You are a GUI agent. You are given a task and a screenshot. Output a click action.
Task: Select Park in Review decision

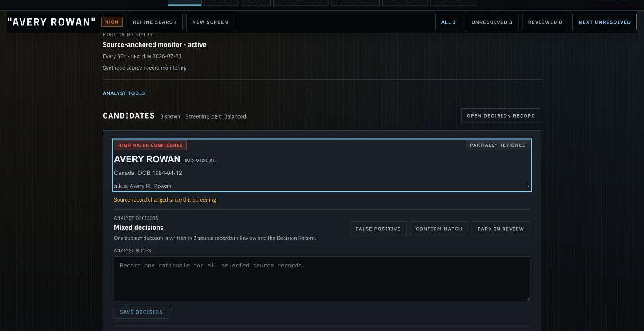click(500, 229)
